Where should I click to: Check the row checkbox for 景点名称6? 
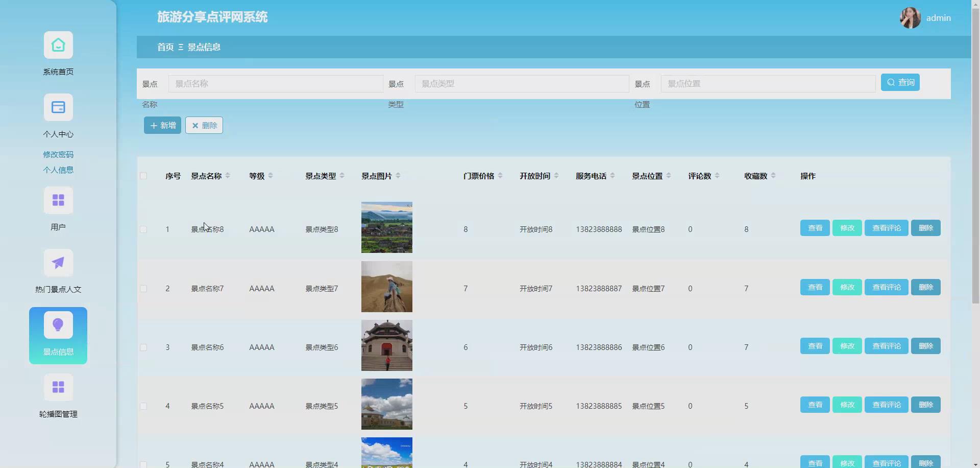(x=143, y=347)
